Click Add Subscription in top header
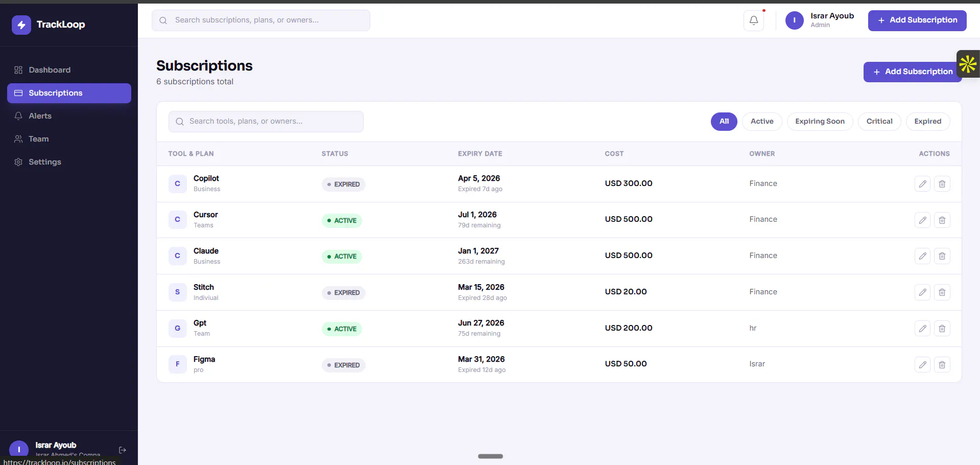This screenshot has height=465, width=980. 917,20
